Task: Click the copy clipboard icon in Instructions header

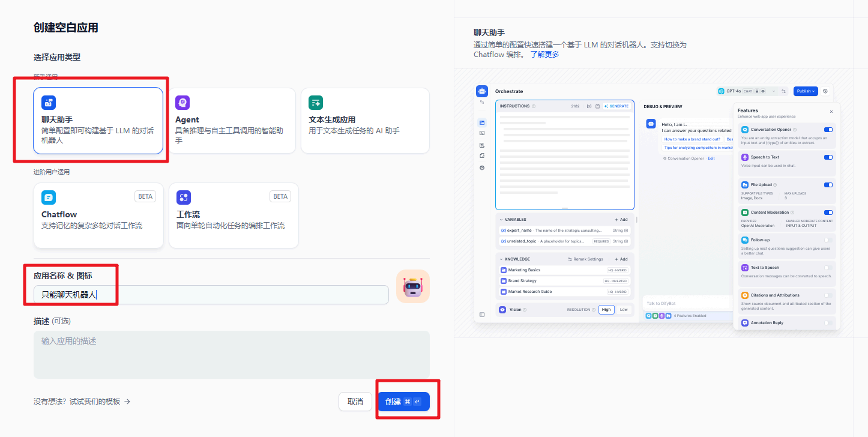Action: tap(597, 106)
